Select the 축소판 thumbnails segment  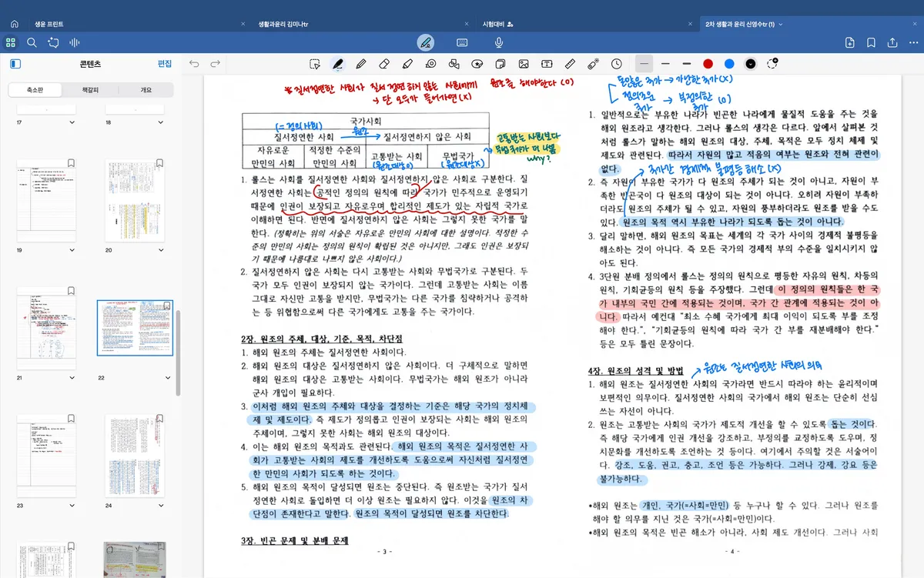[x=35, y=90]
